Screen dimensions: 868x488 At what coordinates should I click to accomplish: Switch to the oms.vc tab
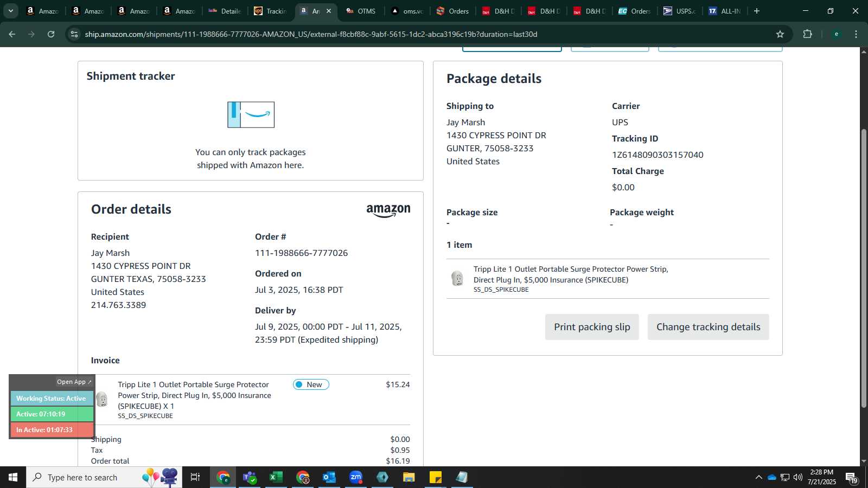[x=407, y=11]
